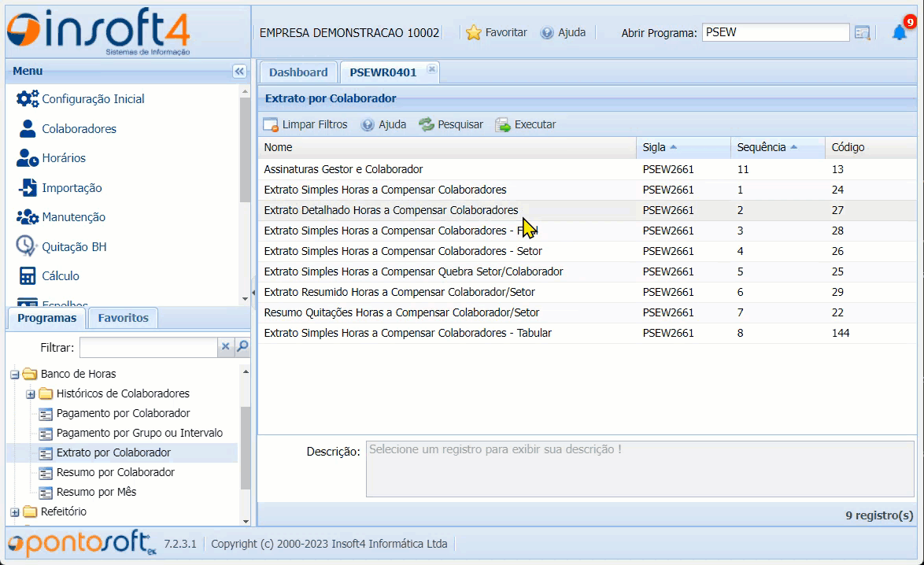Click the notification bell icon
Screen dimensions: 924x565
[899, 32]
